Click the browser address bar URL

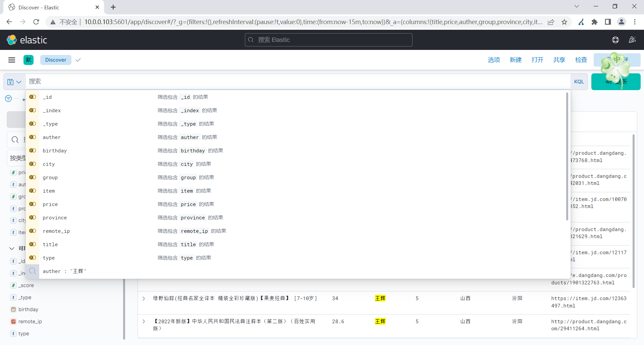pos(313,22)
